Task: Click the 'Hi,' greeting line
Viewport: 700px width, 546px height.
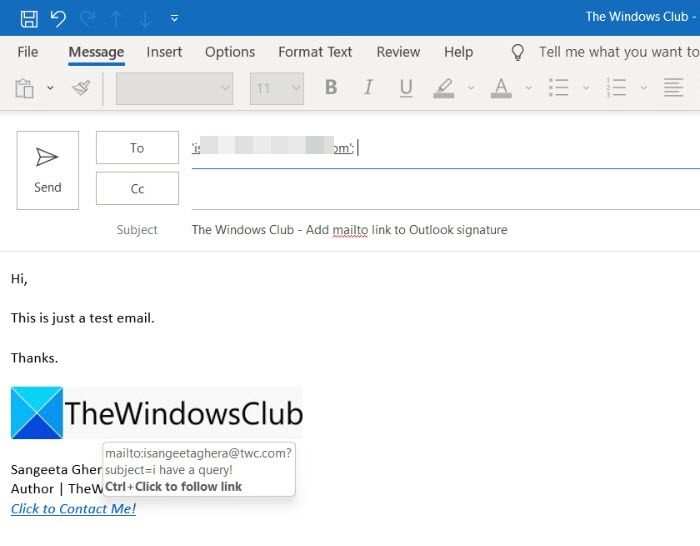Action: 19,279
